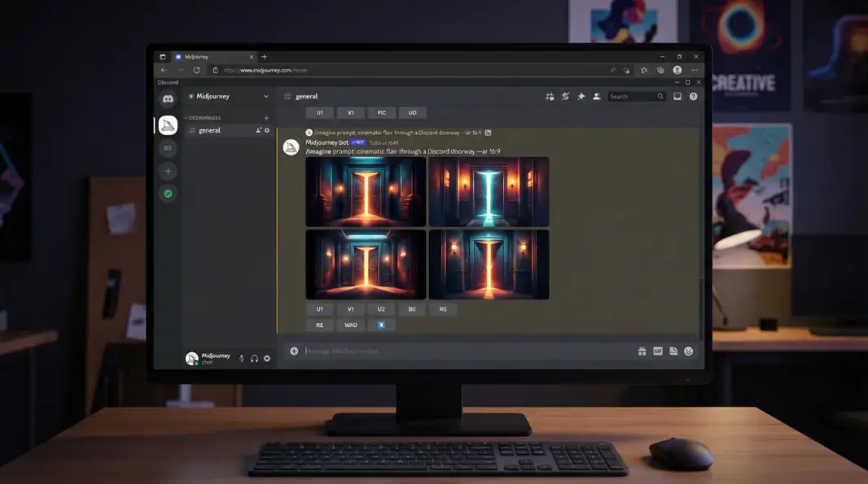Toggle headphones deafen in user panel

254,358
